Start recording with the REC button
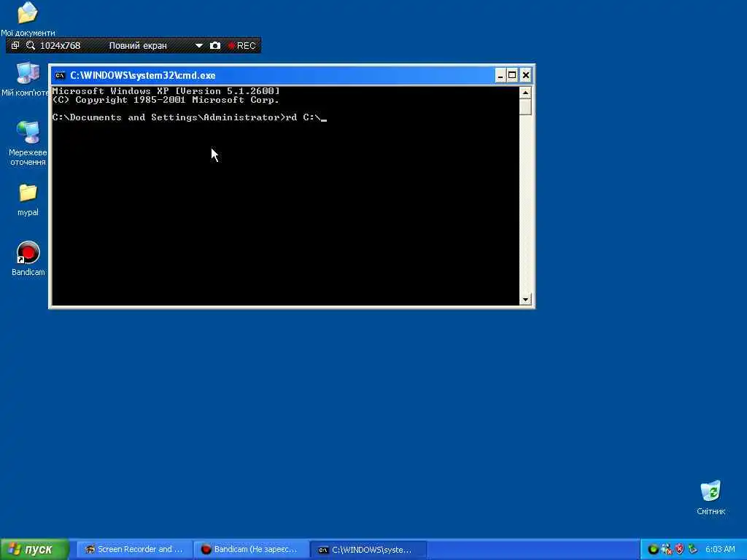Screen dimensions: 747x560 [242, 46]
